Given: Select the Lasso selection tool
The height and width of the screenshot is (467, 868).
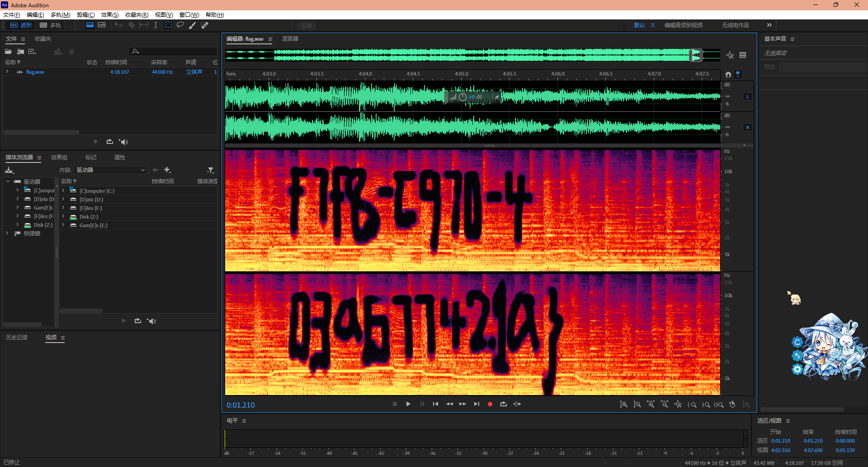Looking at the screenshot, I should click(180, 25).
